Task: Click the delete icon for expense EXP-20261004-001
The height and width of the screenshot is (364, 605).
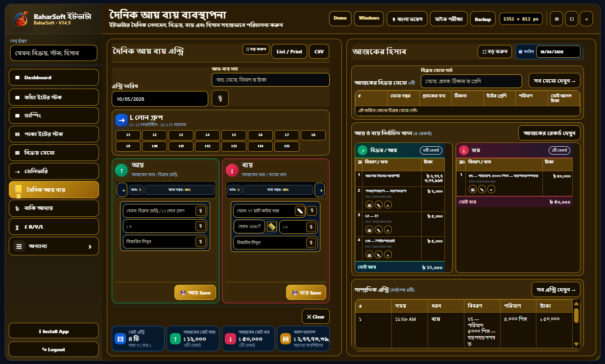Action: (491, 189)
